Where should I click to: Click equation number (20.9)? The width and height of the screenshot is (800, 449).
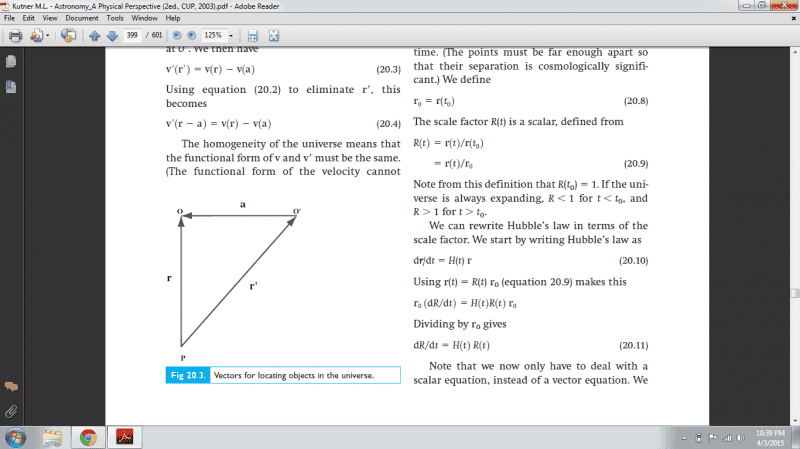(x=636, y=164)
